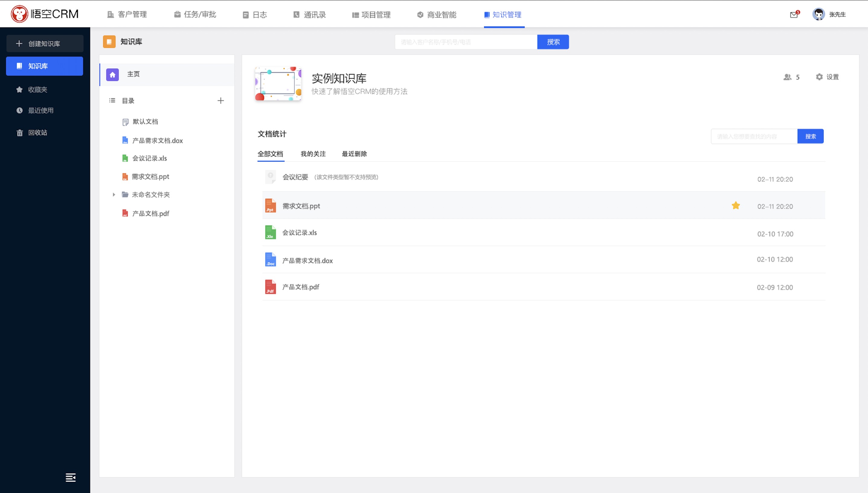
Task: Switch to the 最近删除 tab
Action: [355, 154]
